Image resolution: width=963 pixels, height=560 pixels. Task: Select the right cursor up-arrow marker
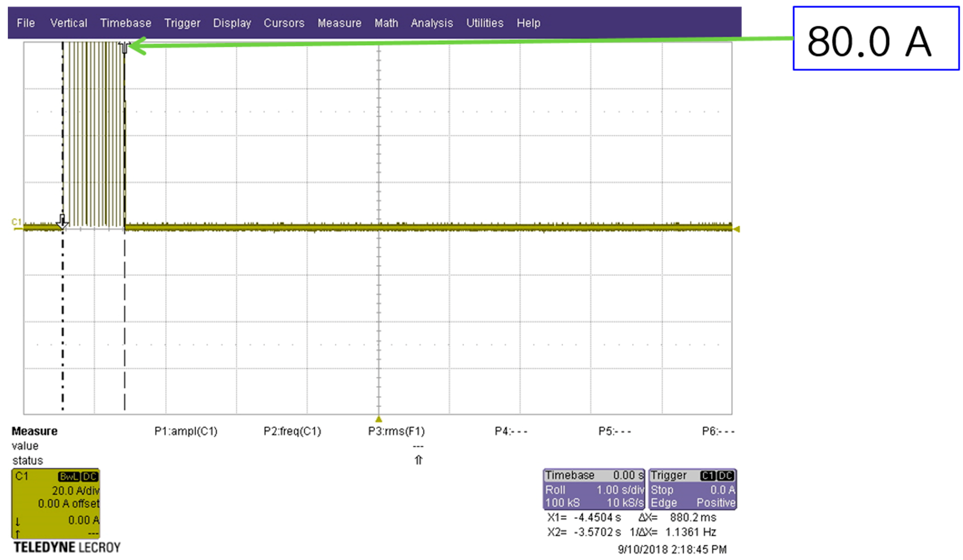124,47
